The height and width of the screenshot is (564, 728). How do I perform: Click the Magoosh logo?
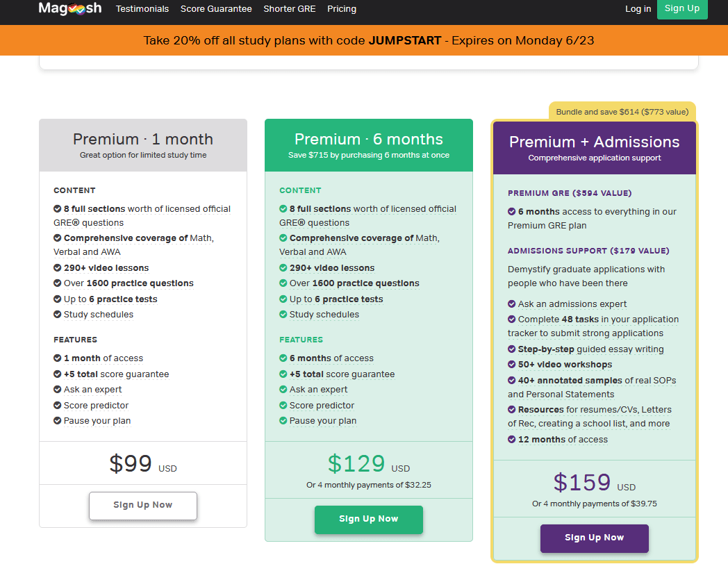point(70,8)
